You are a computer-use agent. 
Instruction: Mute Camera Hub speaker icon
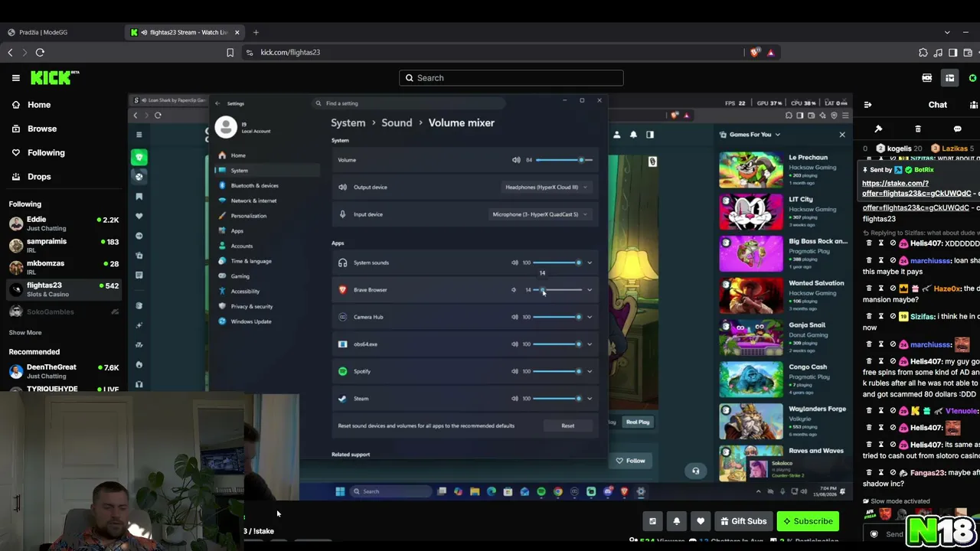[514, 317]
